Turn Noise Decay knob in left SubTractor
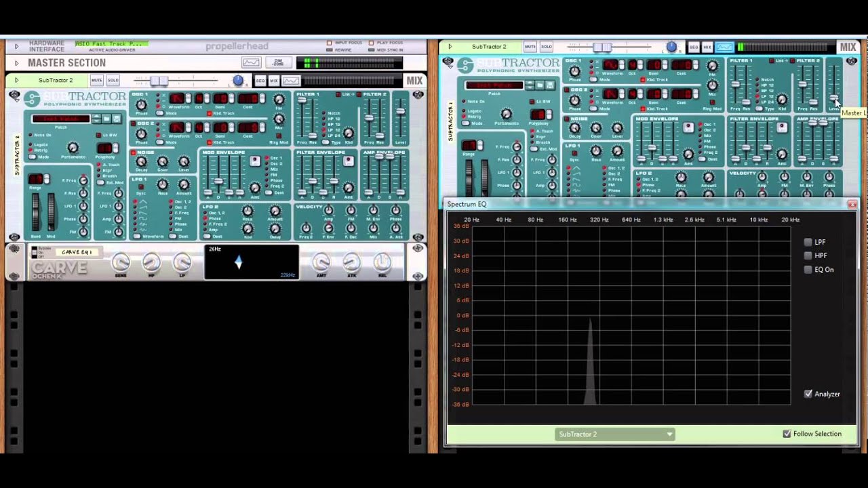868x488 pixels. coord(141,161)
